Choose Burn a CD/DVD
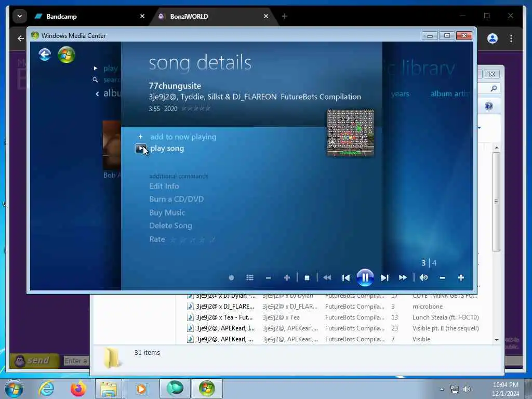The height and width of the screenshot is (399, 532). pos(177,199)
